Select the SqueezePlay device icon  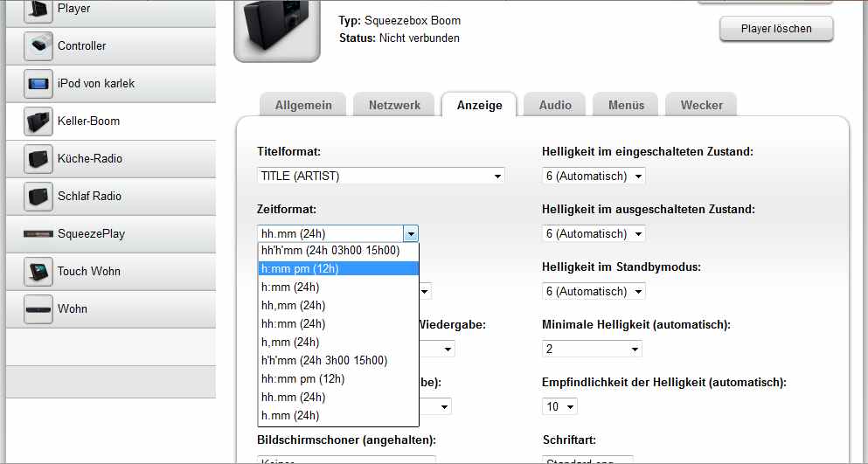click(38, 233)
